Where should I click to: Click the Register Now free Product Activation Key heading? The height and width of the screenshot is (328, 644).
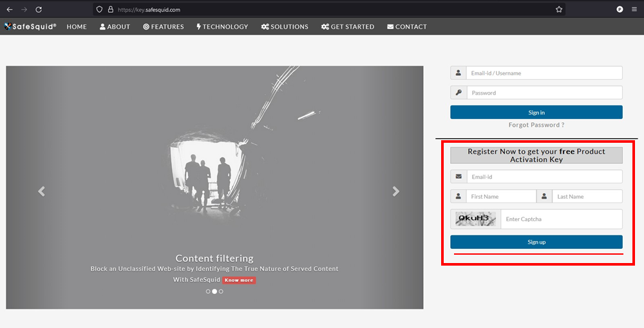coord(536,156)
